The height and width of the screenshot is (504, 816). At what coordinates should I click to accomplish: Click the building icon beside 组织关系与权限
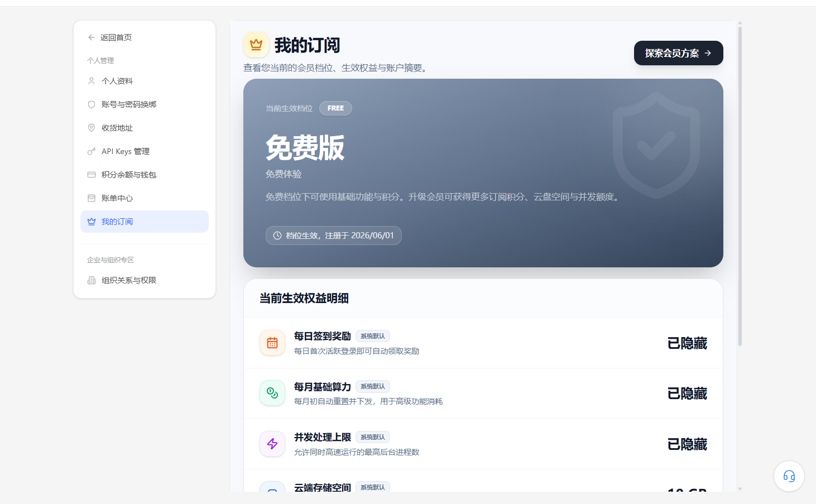click(92, 280)
